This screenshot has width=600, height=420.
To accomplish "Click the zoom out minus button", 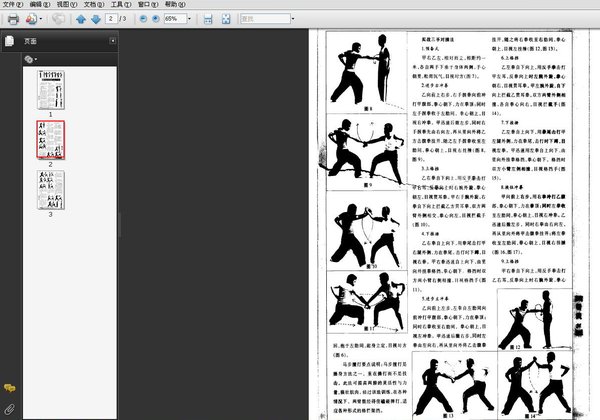I will pos(143,18).
